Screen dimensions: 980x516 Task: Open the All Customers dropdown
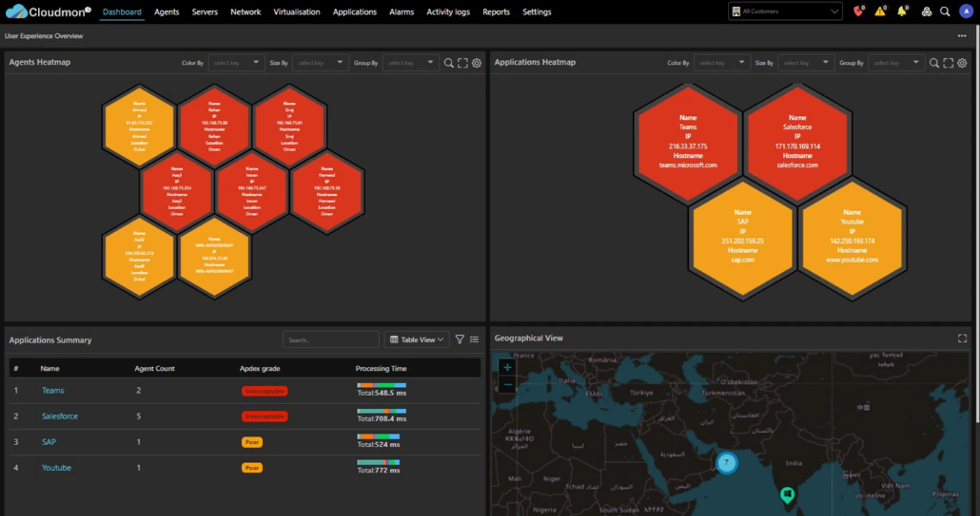coord(785,11)
